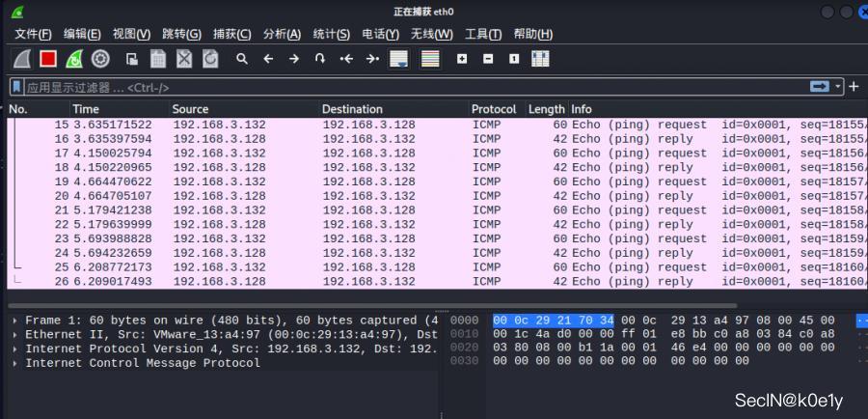Expand the Frame 1 details row
The image size is (868, 419).
coord(14,320)
